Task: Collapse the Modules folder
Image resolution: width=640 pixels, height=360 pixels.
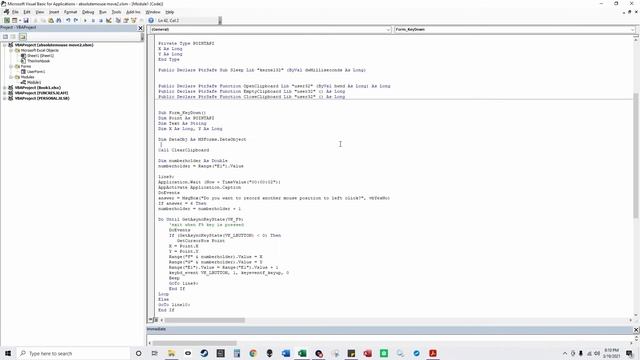Action: click(11, 77)
